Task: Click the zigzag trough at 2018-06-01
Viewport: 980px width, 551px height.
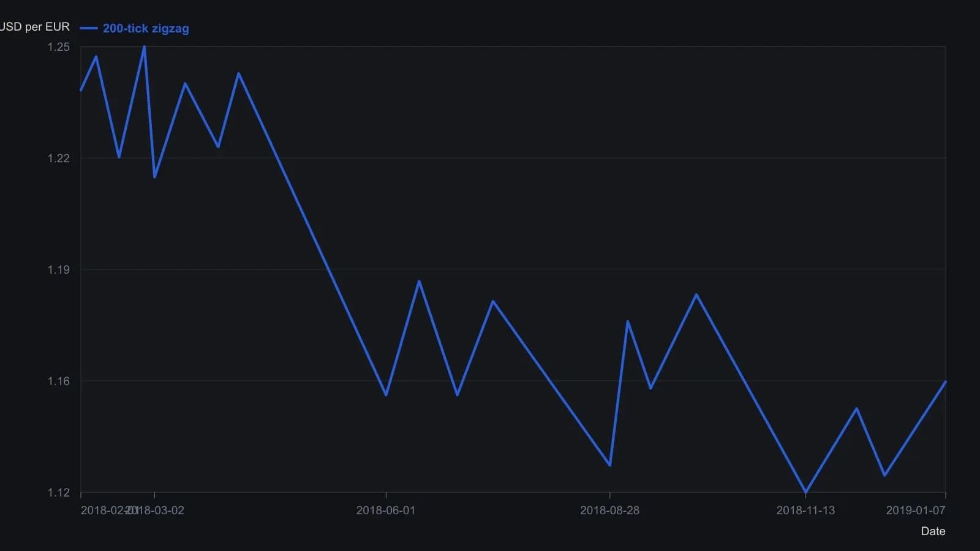Action: tap(386, 395)
